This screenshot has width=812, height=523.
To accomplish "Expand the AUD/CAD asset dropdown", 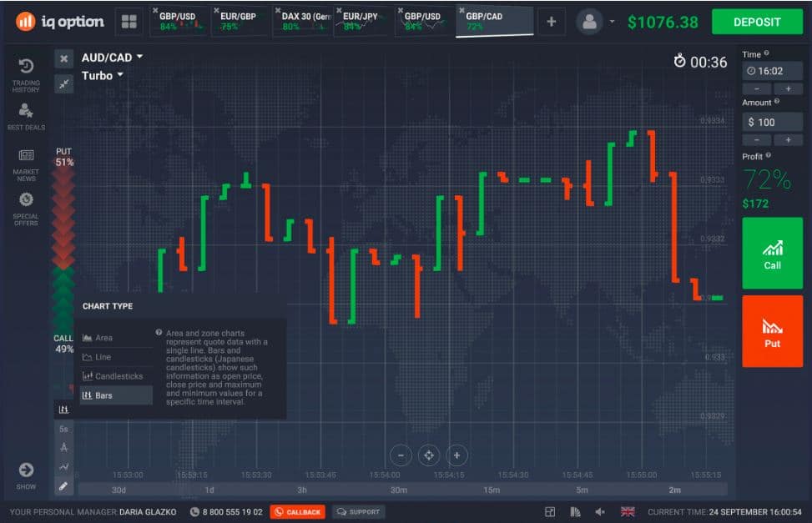I will pos(113,58).
